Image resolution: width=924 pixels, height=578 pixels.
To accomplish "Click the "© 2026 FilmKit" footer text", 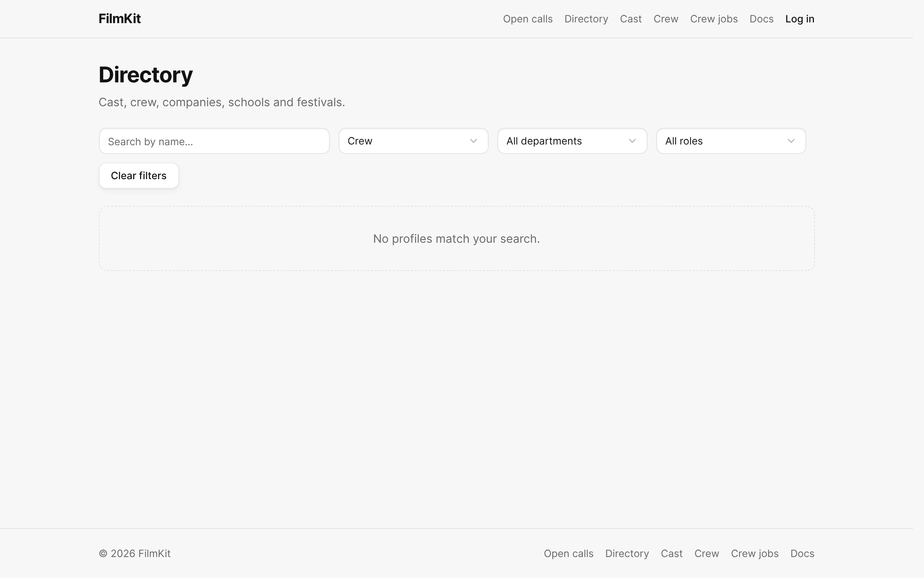I will (134, 553).
